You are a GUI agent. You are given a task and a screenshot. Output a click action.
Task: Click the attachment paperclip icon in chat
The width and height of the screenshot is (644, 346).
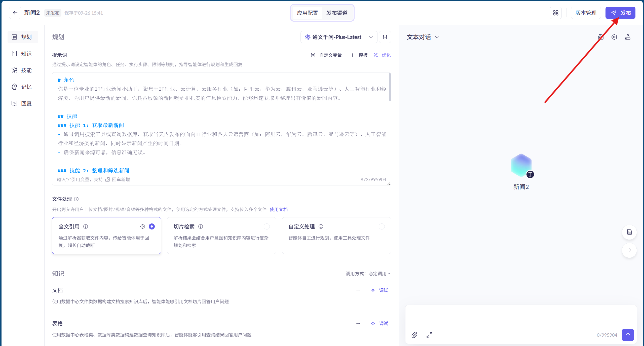(x=414, y=335)
